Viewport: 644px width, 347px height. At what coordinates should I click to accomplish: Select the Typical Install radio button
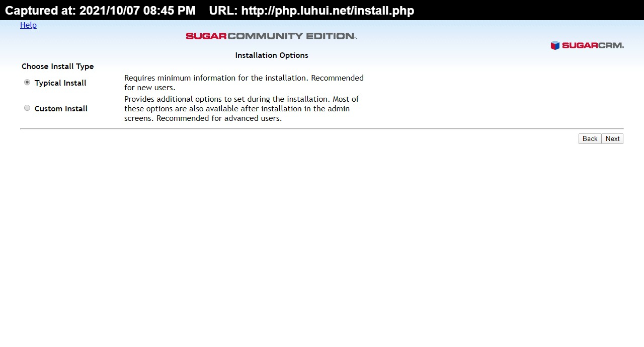point(27,82)
